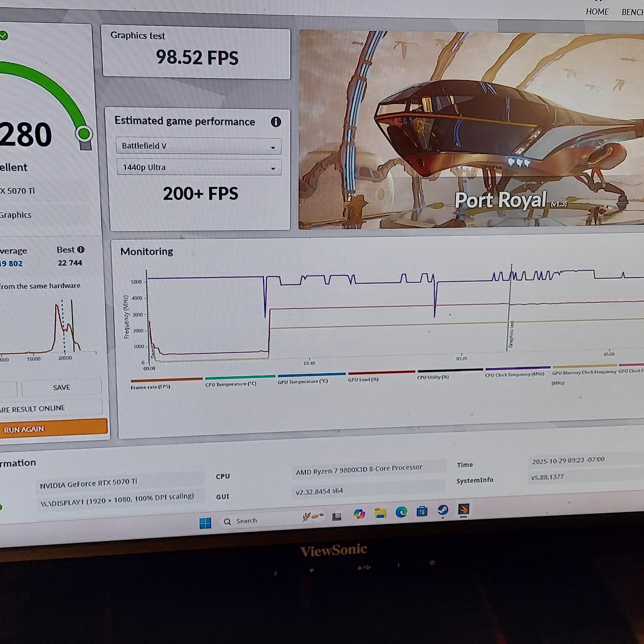The height and width of the screenshot is (644, 644).
Task: Open Microsoft Store from the taskbar
Action: pos(422,511)
